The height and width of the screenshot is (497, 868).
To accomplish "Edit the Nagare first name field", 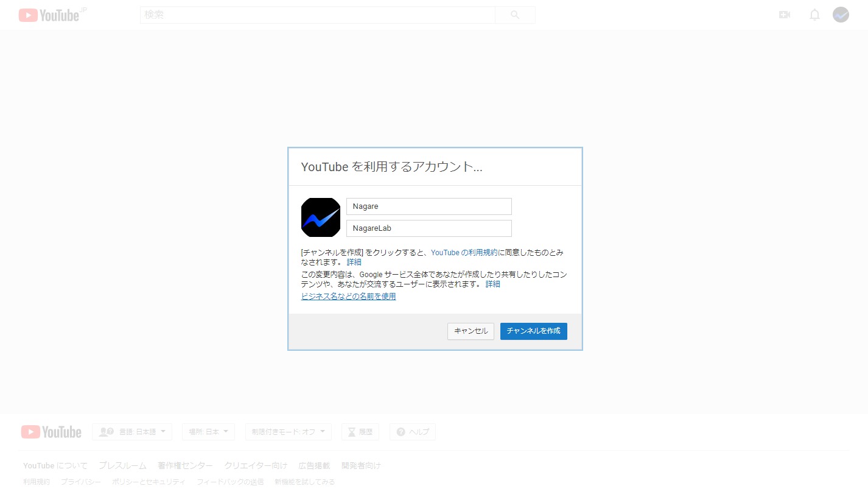I will (429, 206).
